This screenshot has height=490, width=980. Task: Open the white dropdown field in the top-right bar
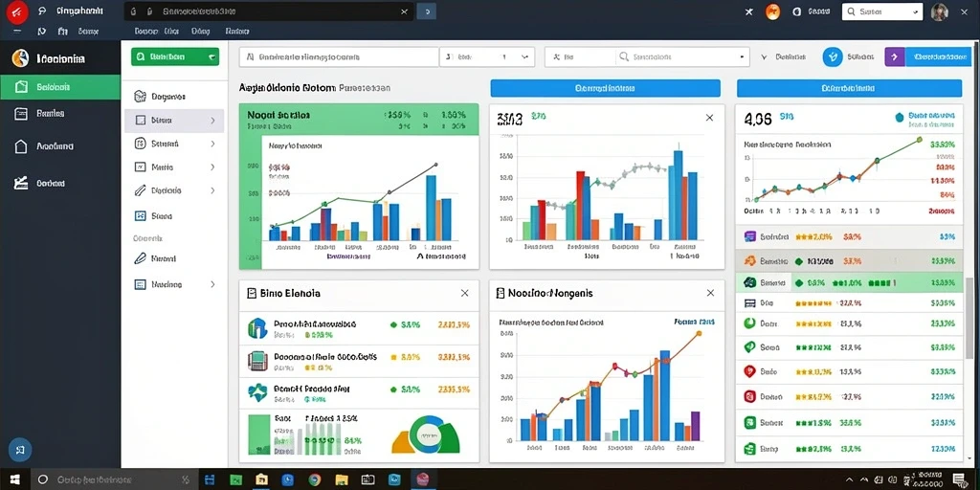pyautogui.click(x=881, y=11)
